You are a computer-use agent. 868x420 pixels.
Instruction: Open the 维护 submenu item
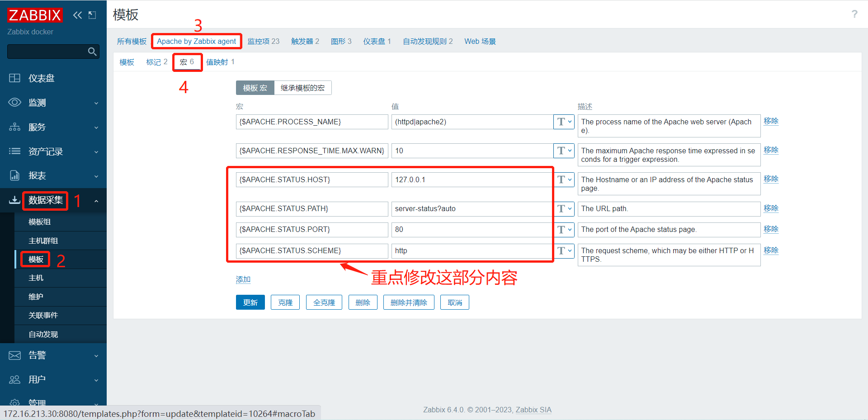pos(36,297)
